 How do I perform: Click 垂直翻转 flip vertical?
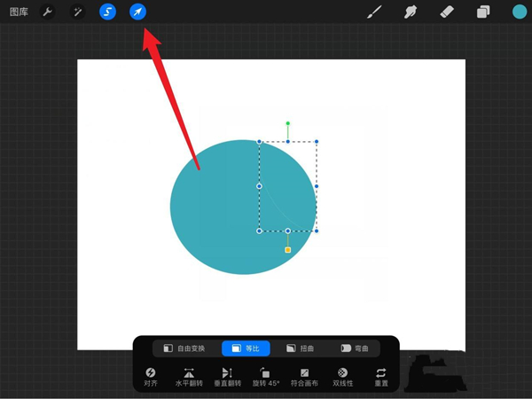coord(227,377)
